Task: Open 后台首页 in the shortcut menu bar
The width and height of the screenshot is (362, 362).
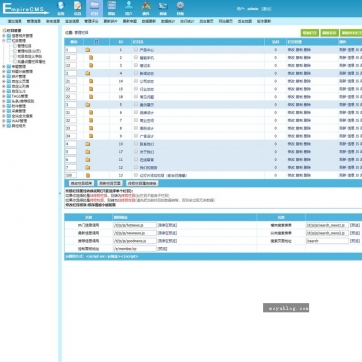Action: click(206, 21)
